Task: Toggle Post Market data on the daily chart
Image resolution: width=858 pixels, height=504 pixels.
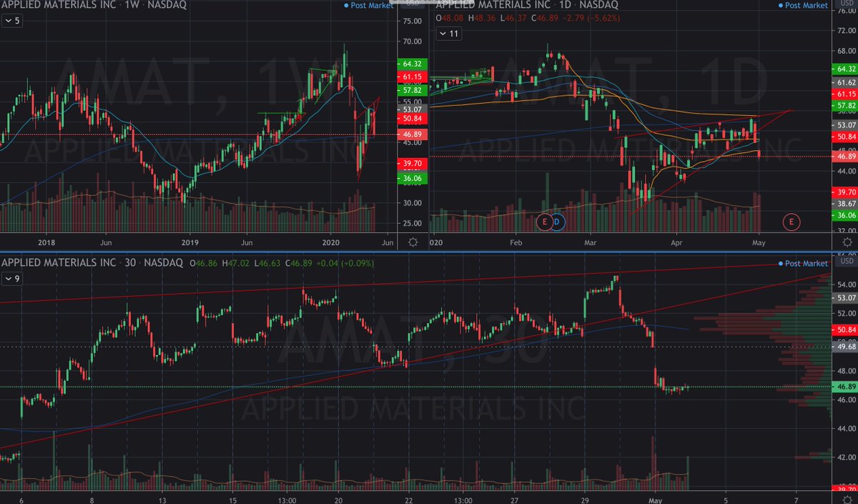Action: pyautogui.click(x=808, y=5)
